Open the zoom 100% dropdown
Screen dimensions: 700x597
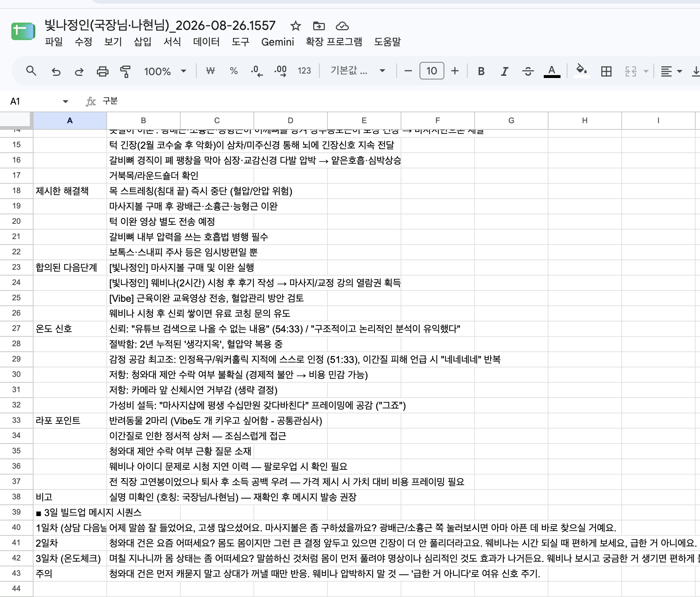coord(165,71)
